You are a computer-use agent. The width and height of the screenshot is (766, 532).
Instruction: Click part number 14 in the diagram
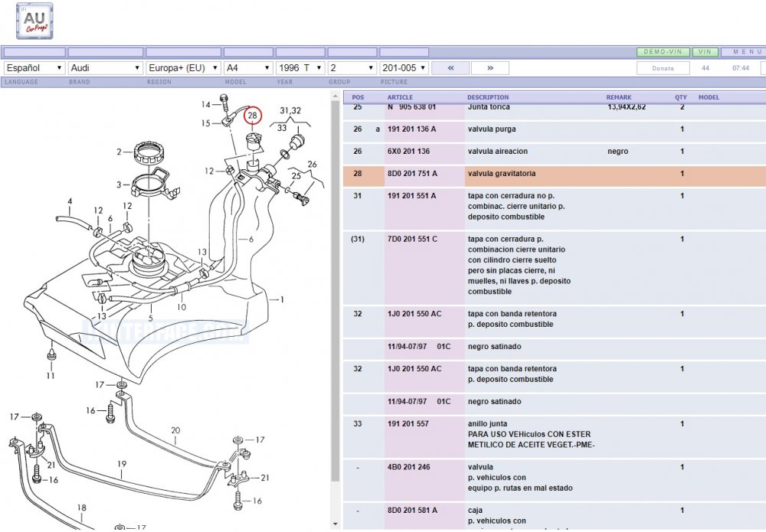tap(205, 104)
